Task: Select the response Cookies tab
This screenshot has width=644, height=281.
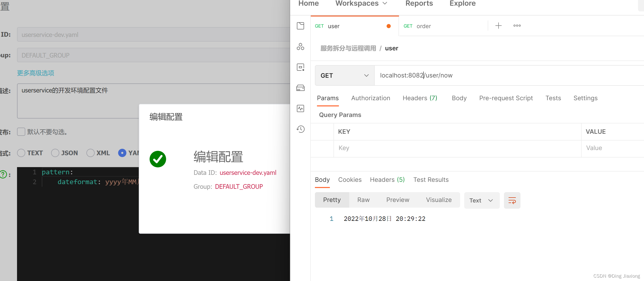Action: pos(350,180)
